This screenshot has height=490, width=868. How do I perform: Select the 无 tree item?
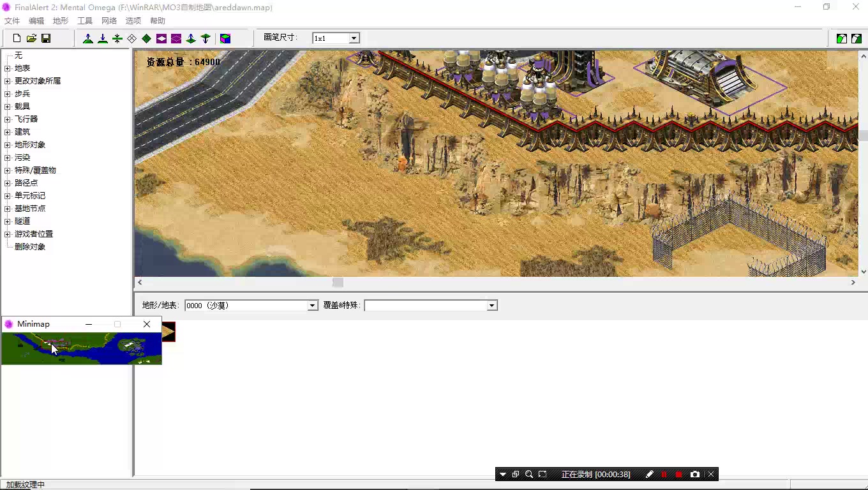[x=19, y=56]
